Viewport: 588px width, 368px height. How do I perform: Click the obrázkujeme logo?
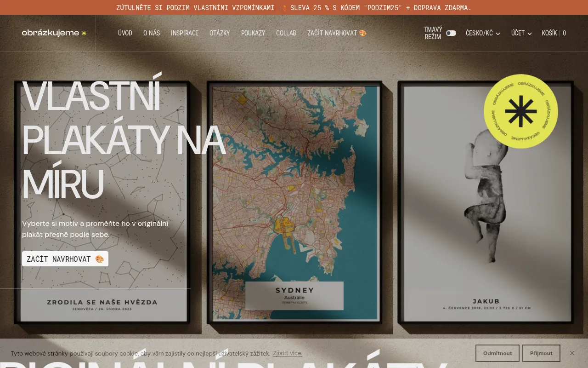coord(54,33)
